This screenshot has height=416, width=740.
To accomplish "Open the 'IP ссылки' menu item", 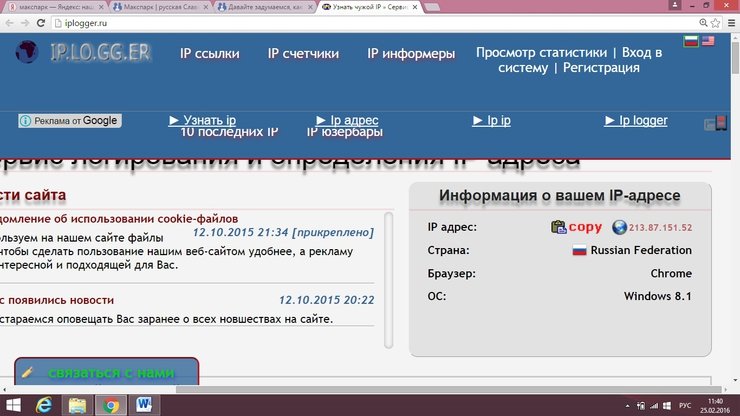I will (210, 53).
